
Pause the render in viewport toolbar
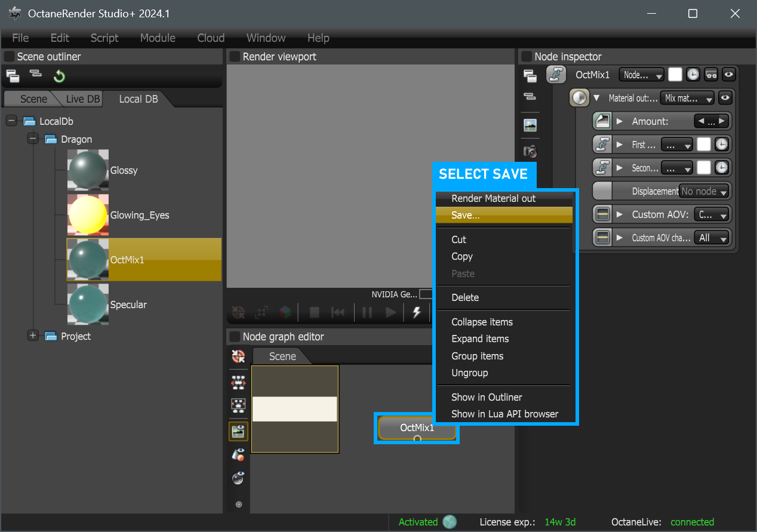[367, 312]
